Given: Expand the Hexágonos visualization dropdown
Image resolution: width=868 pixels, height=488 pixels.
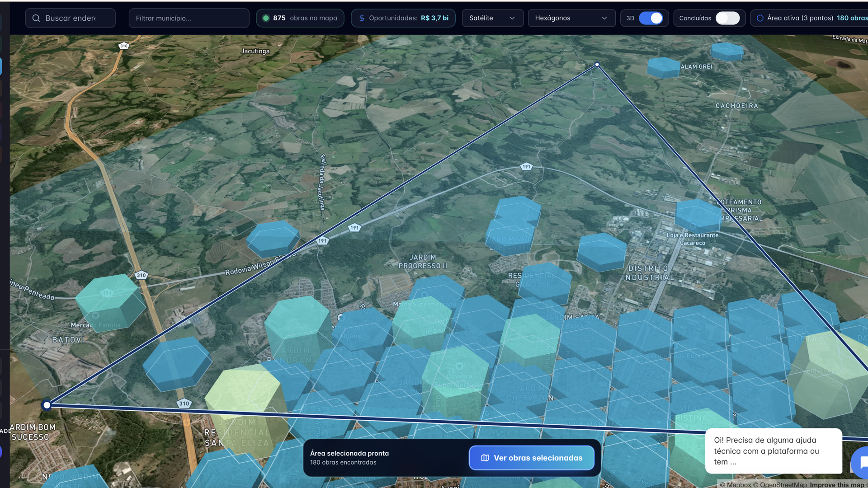Looking at the screenshot, I should point(571,18).
